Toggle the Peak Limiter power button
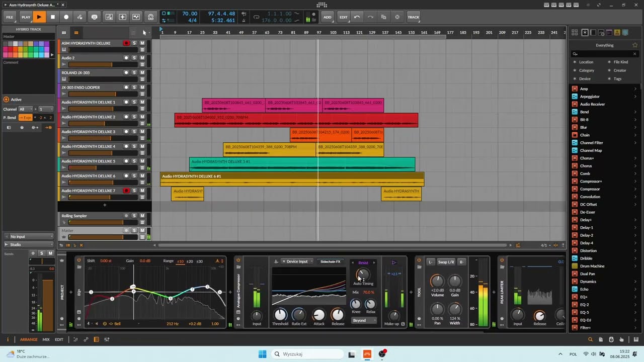The image size is (644, 362). click(x=502, y=260)
